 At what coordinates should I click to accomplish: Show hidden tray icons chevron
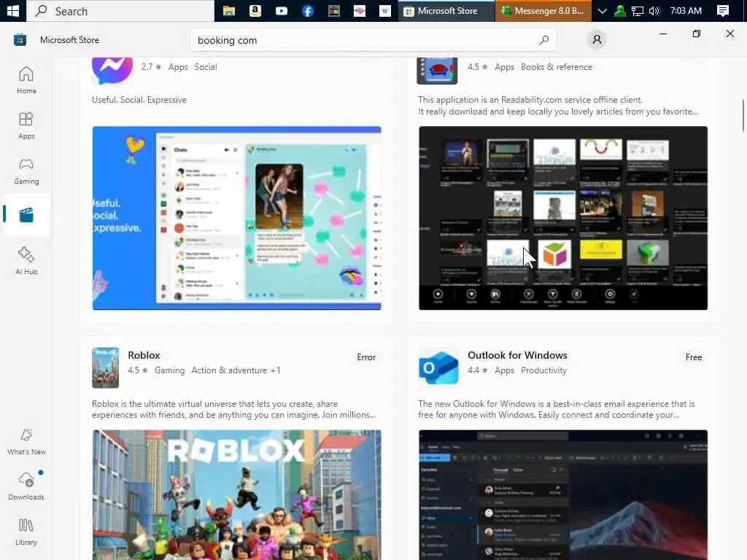[x=602, y=10]
